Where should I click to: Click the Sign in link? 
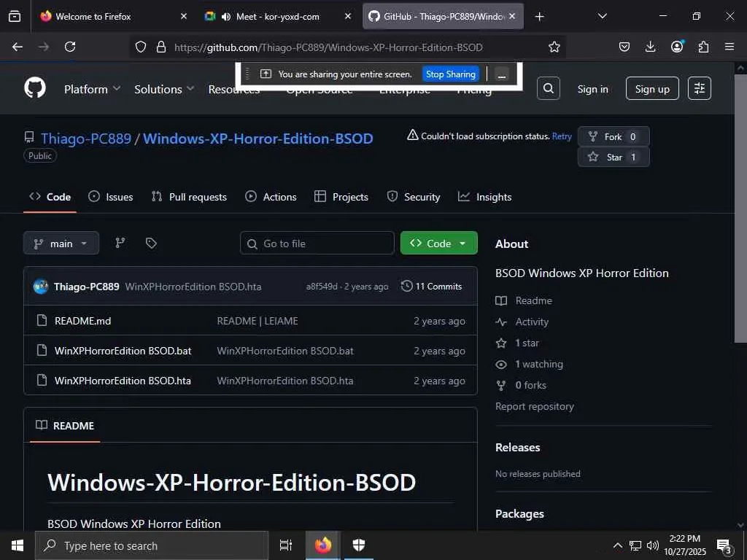click(x=592, y=89)
